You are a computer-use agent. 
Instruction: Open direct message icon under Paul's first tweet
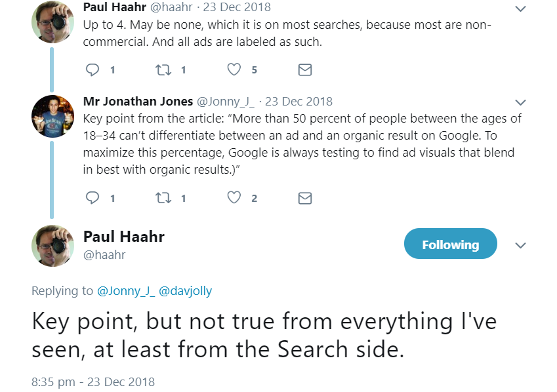(x=304, y=69)
